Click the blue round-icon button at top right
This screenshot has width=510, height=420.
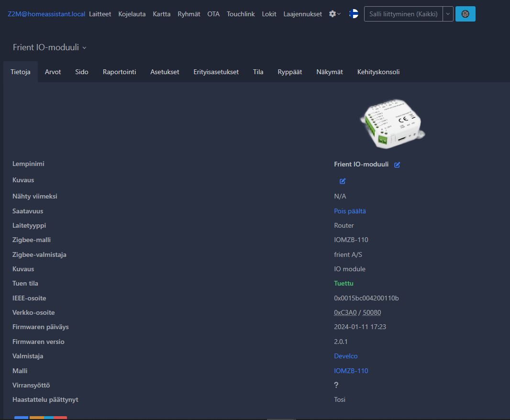click(465, 14)
